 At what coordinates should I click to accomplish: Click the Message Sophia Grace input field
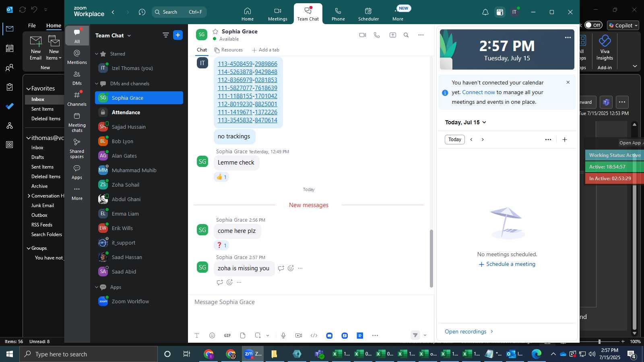point(311,302)
